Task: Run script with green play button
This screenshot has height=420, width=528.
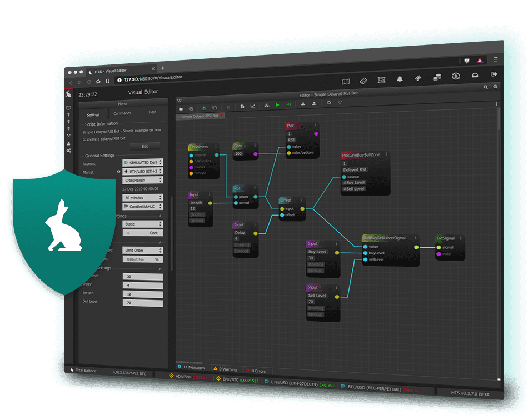Action: click(277, 105)
